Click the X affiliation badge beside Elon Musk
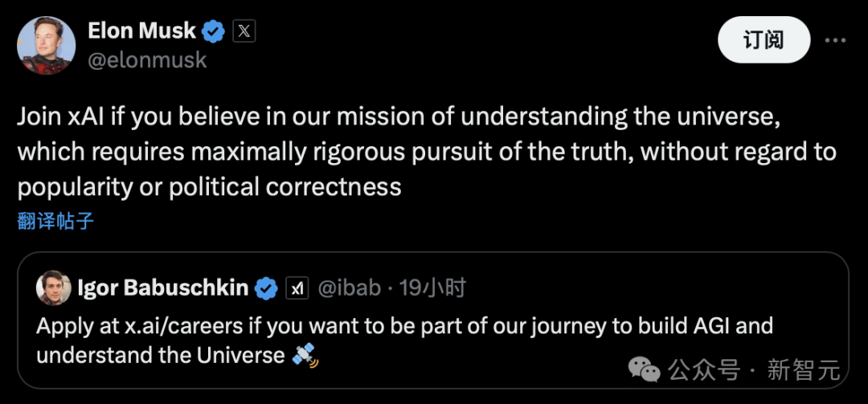 coord(244,31)
